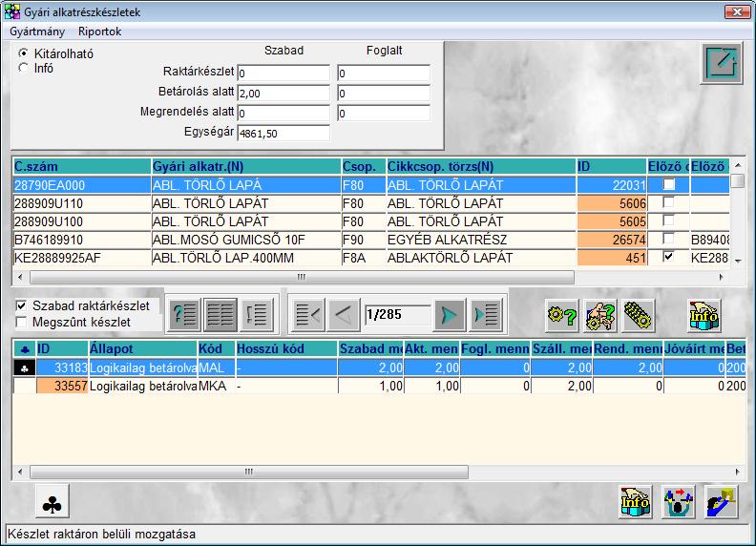Go to next record
Screen dimensions: 756x546
449,315
